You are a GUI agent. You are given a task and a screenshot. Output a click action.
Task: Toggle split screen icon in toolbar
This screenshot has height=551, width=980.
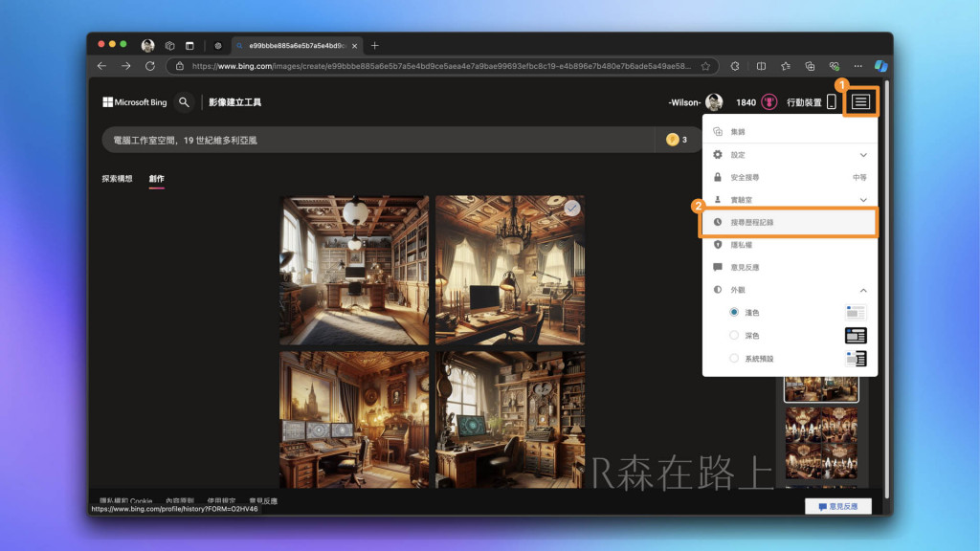coord(761,66)
